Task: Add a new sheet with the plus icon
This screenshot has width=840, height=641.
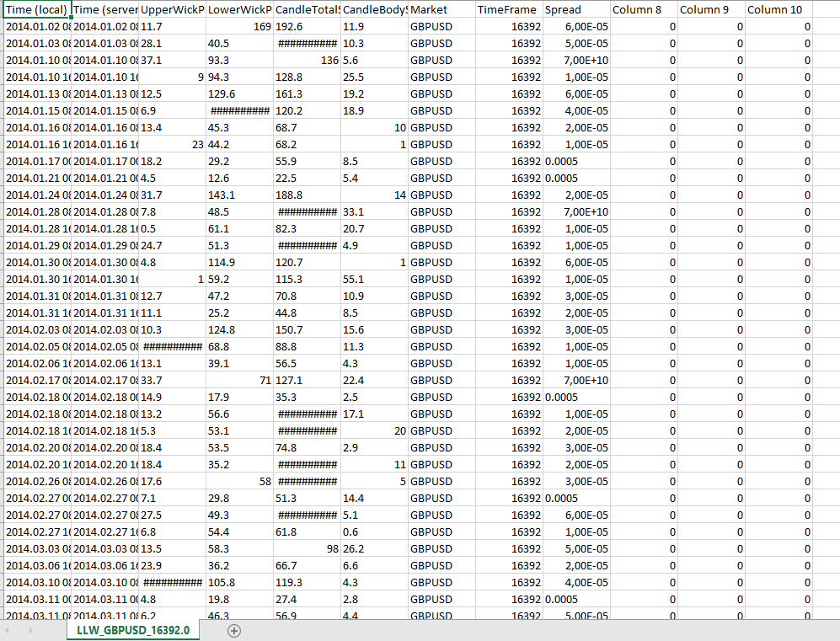Action: click(233, 631)
